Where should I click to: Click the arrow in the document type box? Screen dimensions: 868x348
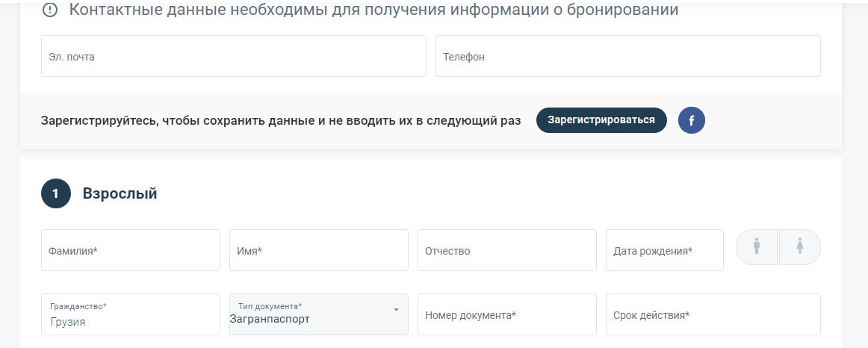[396, 309]
